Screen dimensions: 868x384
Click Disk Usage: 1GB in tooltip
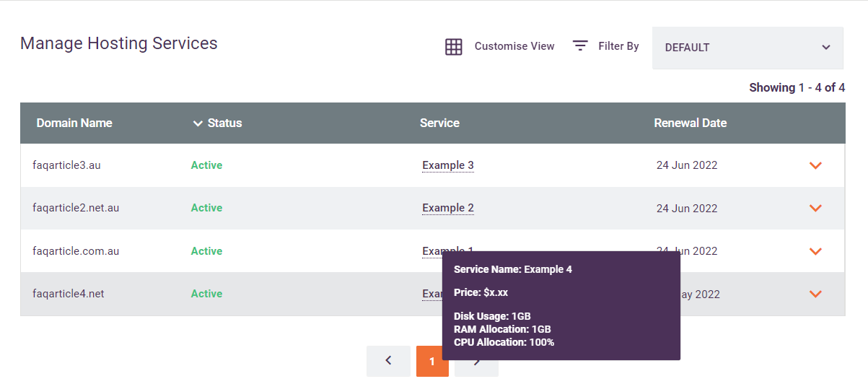[x=492, y=316]
